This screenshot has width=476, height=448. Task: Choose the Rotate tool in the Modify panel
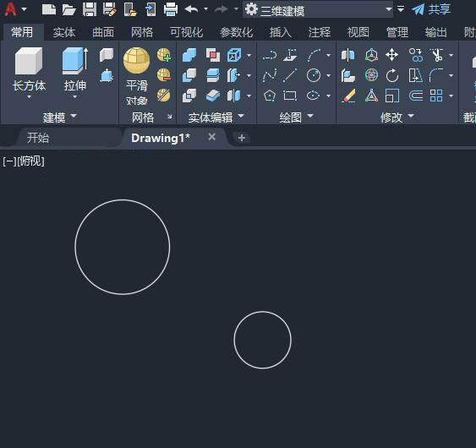pyautogui.click(x=392, y=75)
